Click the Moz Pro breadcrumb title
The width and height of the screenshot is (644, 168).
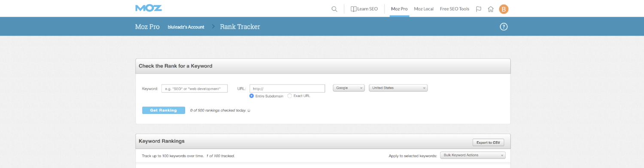(147, 27)
